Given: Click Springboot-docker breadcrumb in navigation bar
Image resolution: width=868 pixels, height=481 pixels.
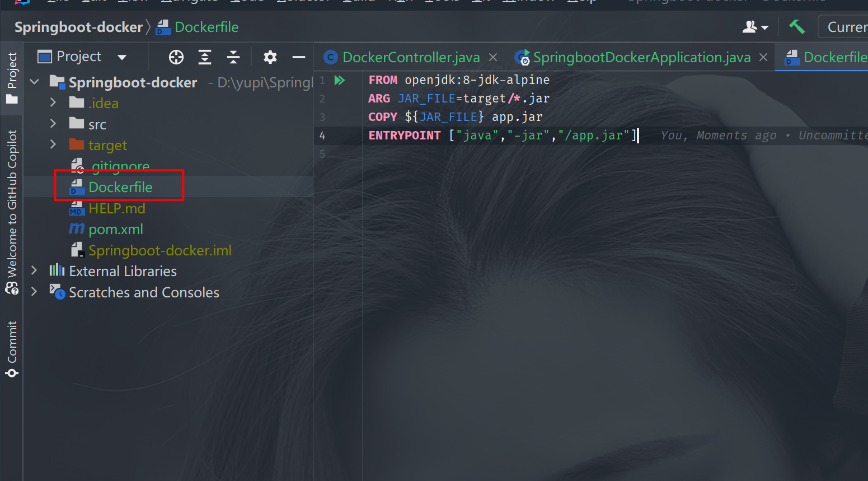Looking at the screenshot, I should [78, 27].
